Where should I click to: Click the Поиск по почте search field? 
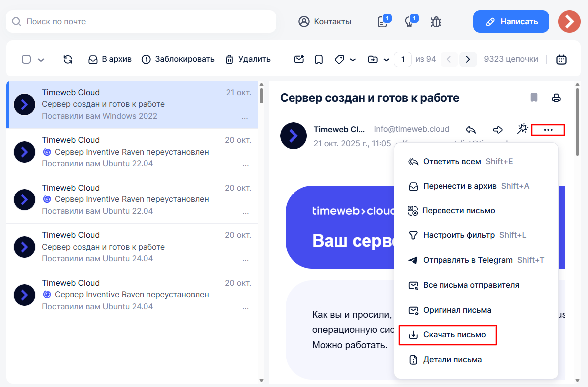[x=145, y=22]
